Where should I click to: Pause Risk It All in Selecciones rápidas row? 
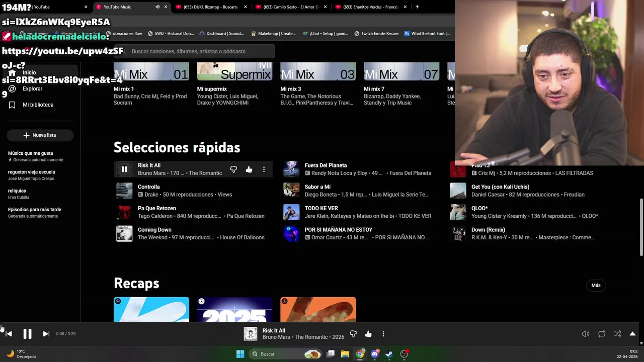[x=124, y=169]
